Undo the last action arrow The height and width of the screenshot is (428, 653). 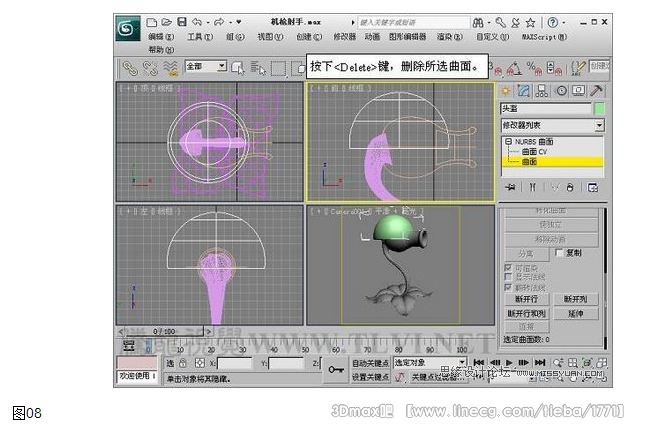[197, 22]
